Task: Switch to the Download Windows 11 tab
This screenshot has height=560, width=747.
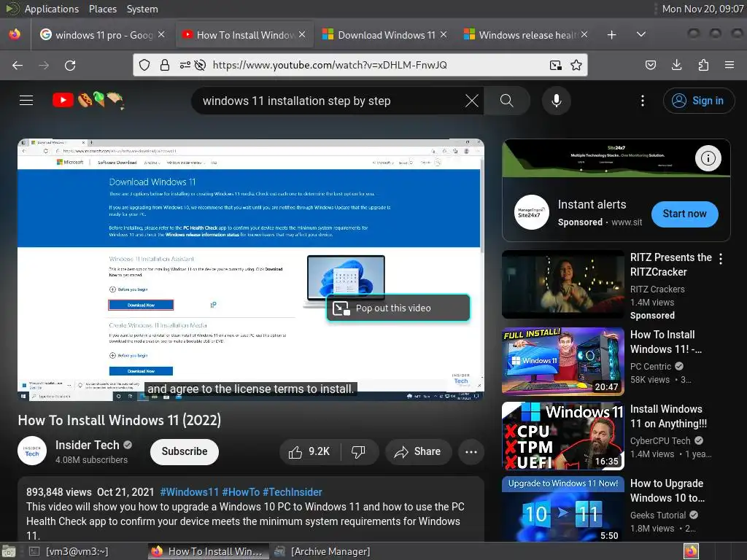Action: 385,35
